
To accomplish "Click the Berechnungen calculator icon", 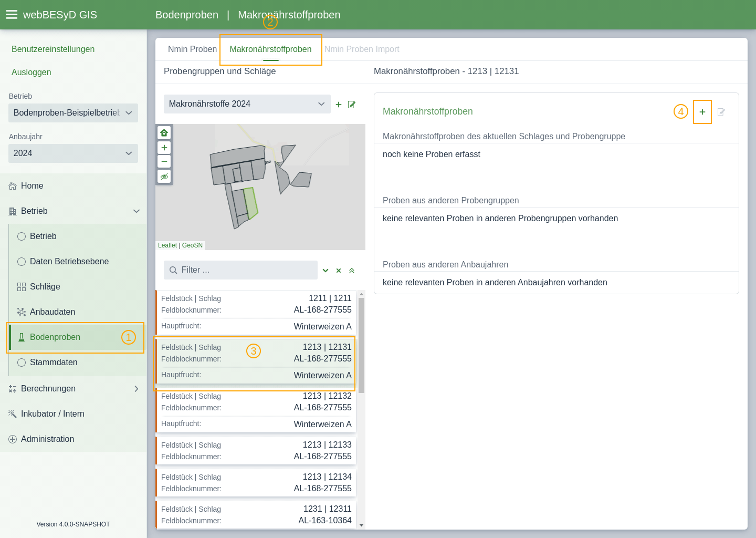I will tap(13, 389).
